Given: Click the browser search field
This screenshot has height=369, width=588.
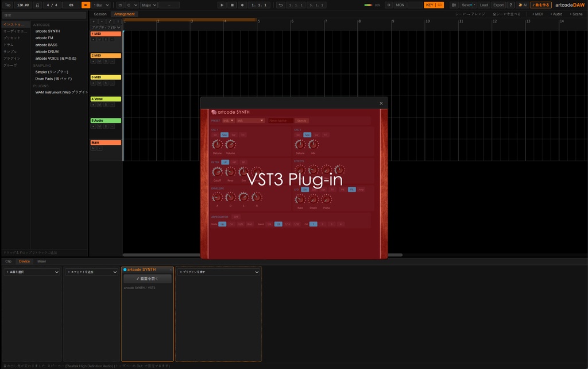Looking at the screenshot, I should click(44, 16).
